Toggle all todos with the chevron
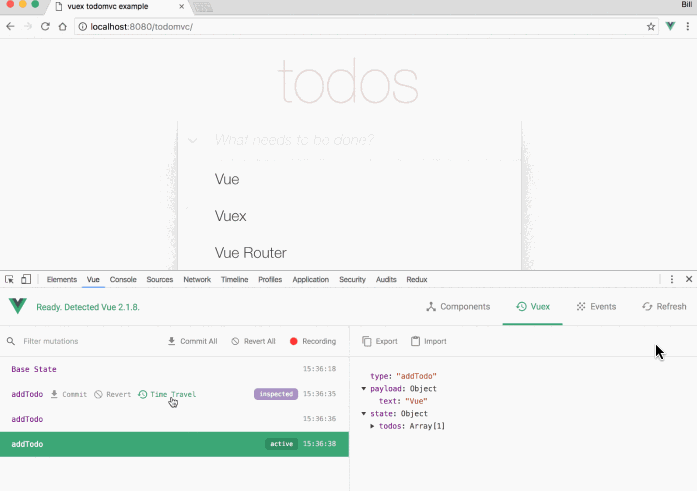 (192, 140)
